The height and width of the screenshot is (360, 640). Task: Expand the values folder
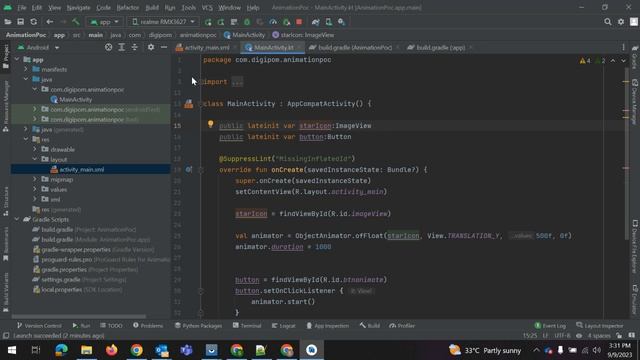(x=35, y=189)
